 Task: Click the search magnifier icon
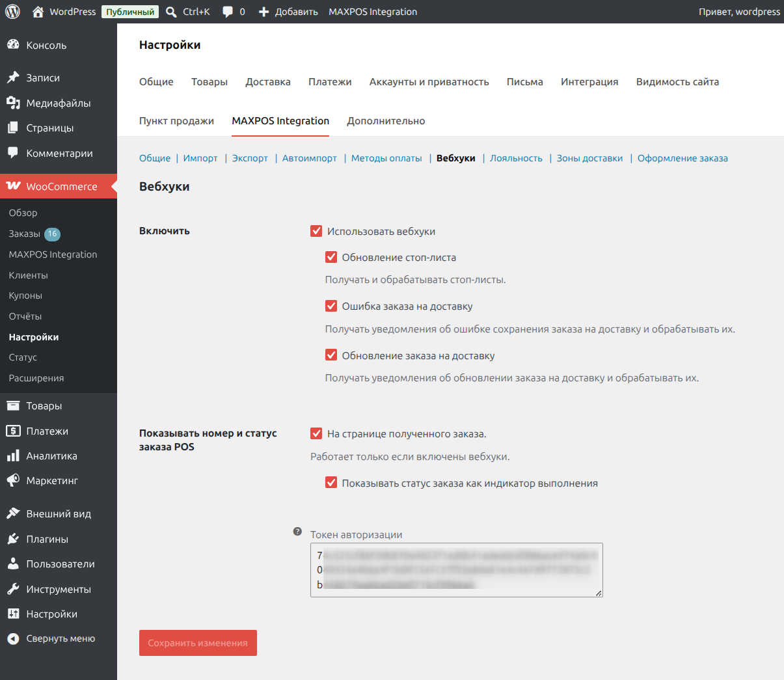(171, 12)
